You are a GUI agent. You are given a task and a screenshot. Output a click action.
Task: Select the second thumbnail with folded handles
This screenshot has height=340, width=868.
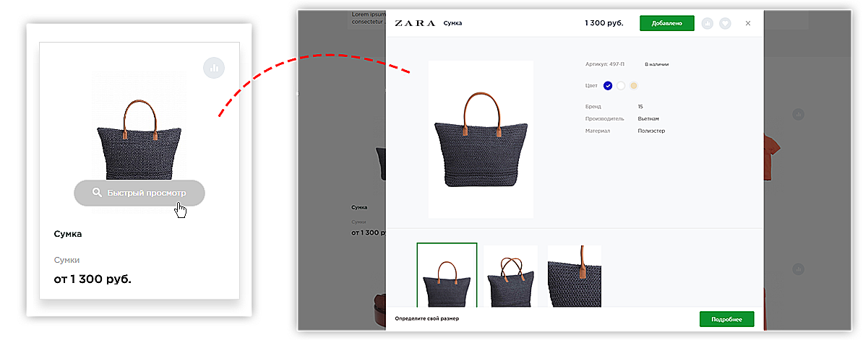511,276
